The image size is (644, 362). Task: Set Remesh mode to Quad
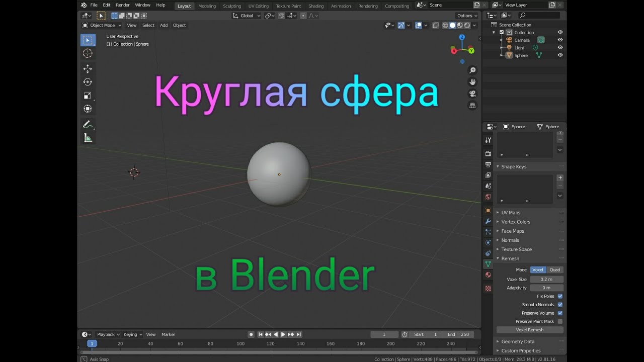[x=555, y=270]
